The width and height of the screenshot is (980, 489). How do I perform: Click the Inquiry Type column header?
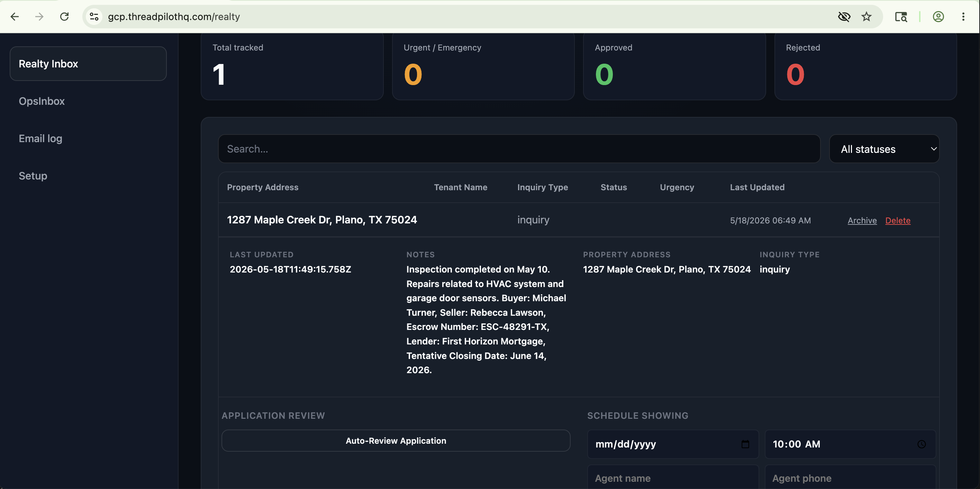tap(543, 187)
